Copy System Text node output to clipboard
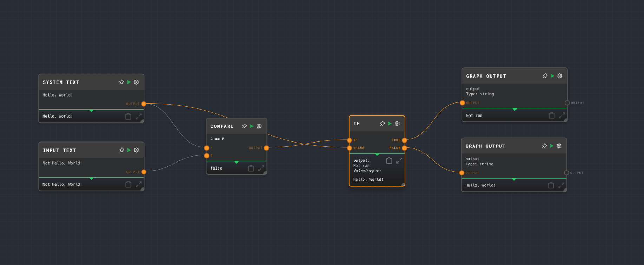The height and width of the screenshot is (265, 644). (128, 116)
